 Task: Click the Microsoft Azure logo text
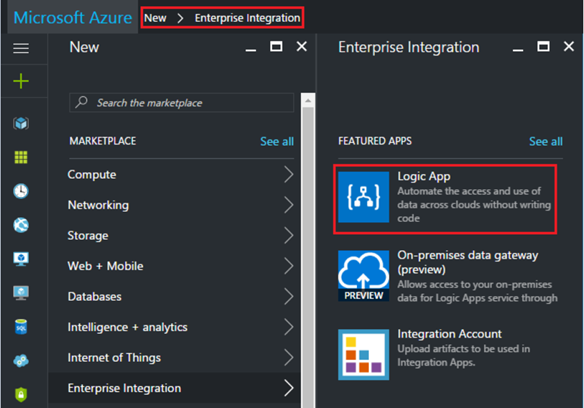pyautogui.click(x=73, y=18)
